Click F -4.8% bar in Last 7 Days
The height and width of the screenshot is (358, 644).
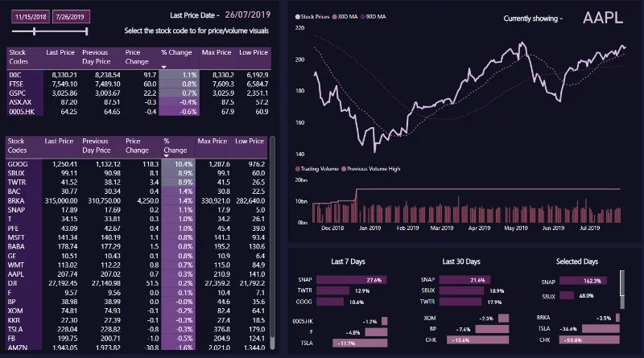(x=376, y=332)
